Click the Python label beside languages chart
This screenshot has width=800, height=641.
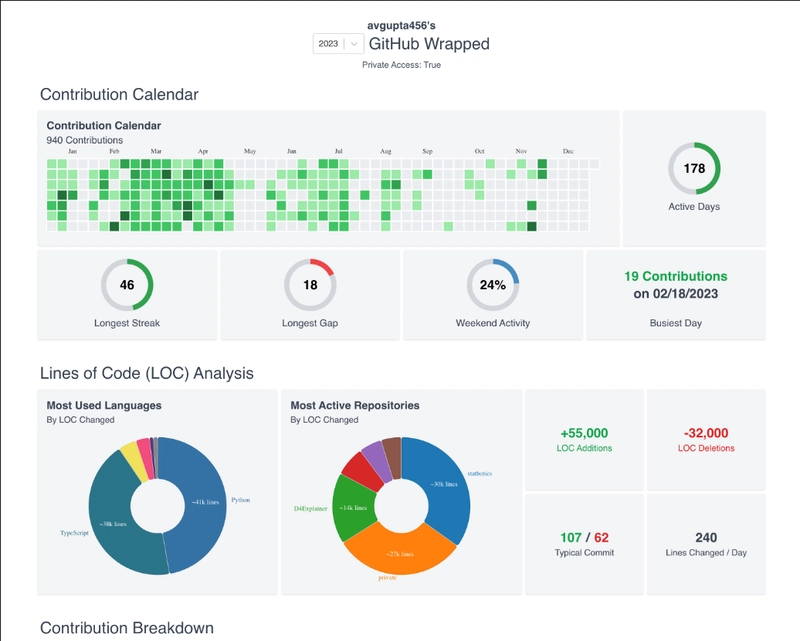240,500
